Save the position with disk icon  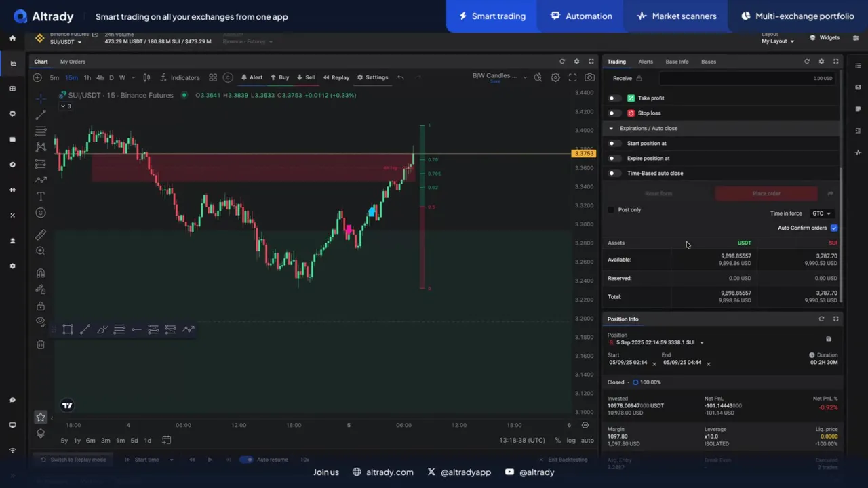tap(828, 339)
